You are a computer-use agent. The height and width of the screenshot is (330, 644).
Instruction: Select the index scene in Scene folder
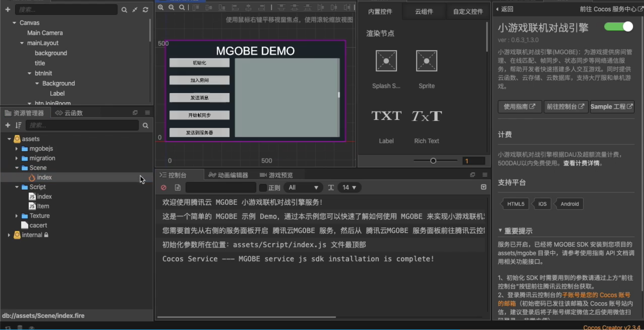[44, 177]
